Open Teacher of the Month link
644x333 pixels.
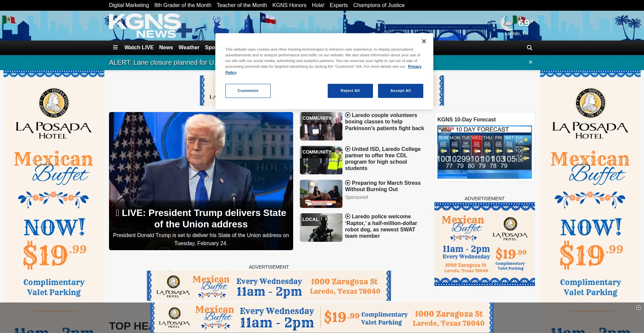242,5
